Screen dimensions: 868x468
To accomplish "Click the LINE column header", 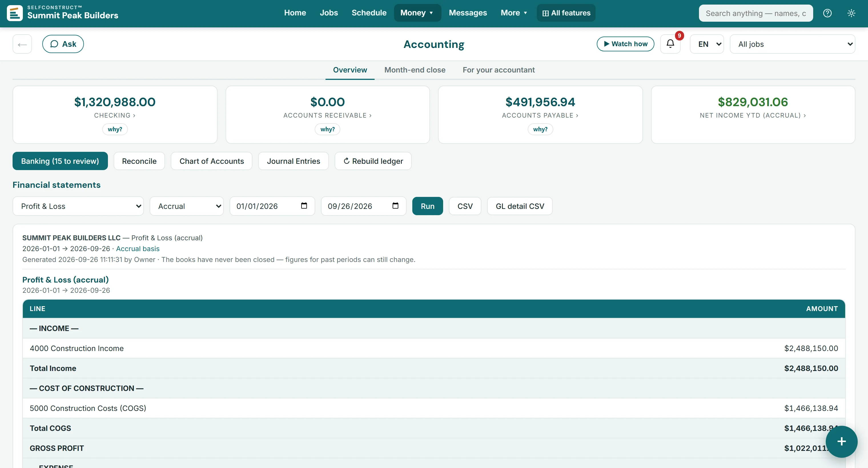I will [x=37, y=308].
